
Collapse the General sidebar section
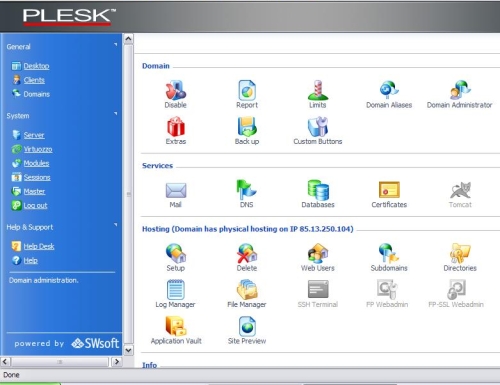pyautogui.click(x=116, y=44)
